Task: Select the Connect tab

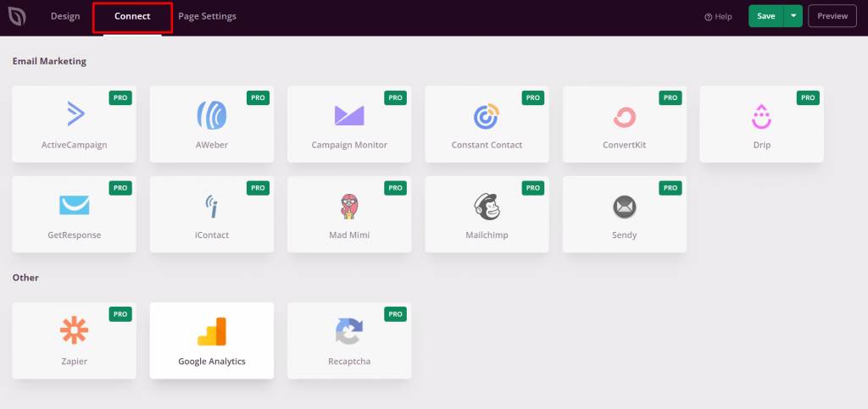Action: pyautogui.click(x=132, y=16)
